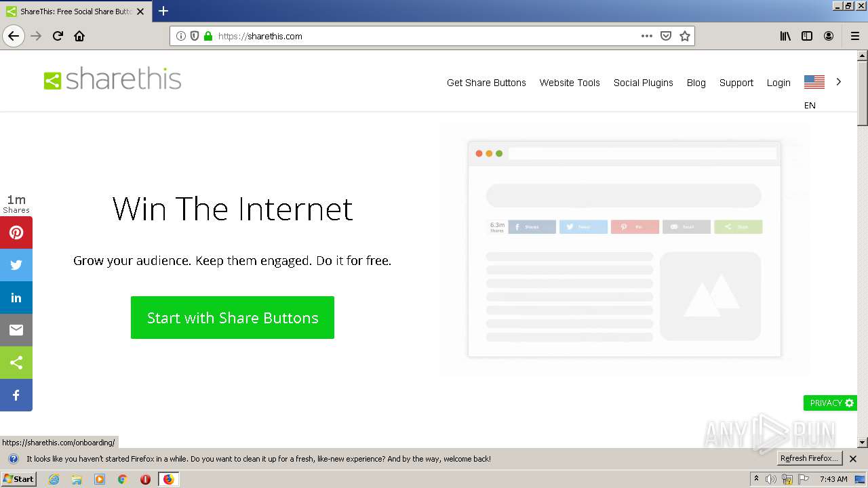
Task: Expand the language chevron arrow
Action: [x=839, y=81]
